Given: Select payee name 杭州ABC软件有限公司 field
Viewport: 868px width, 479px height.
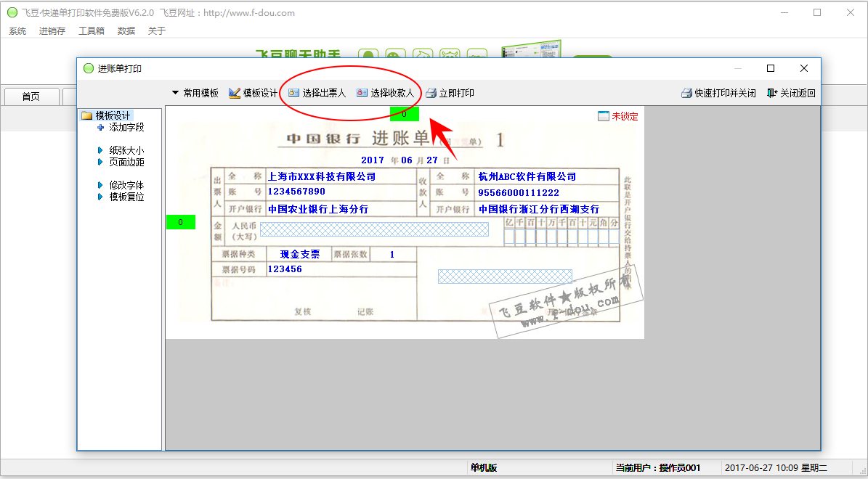Looking at the screenshot, I should 527,176.
